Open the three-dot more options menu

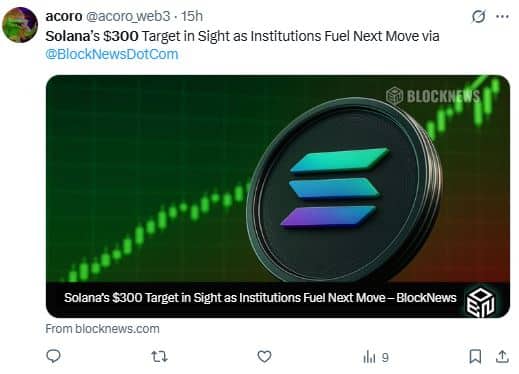click(x=502, y=16)
